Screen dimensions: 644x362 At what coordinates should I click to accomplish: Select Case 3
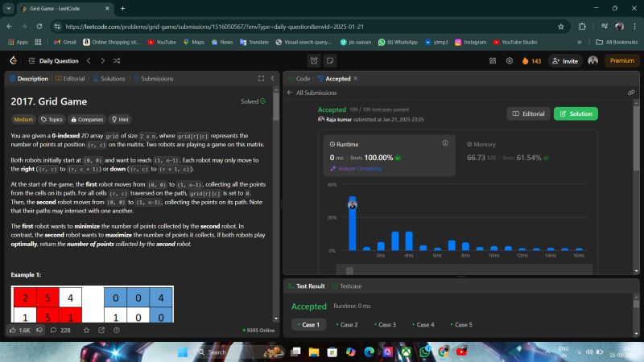385,325
